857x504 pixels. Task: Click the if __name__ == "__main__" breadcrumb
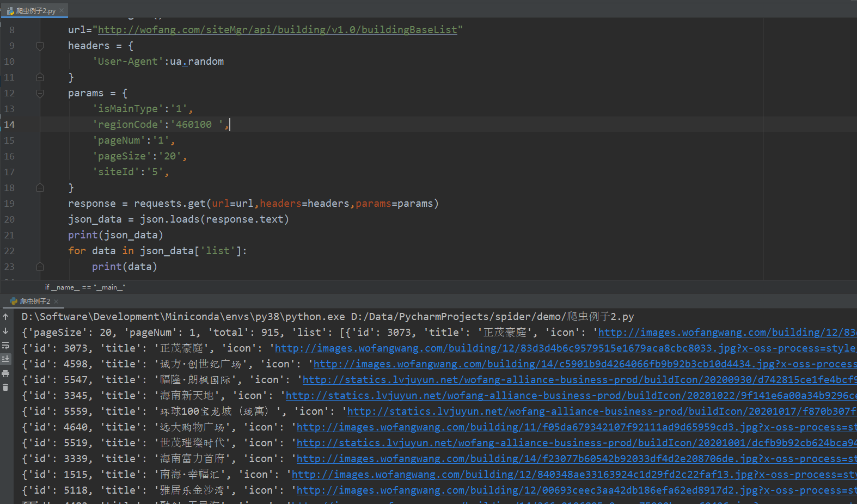tap(85, 287)
